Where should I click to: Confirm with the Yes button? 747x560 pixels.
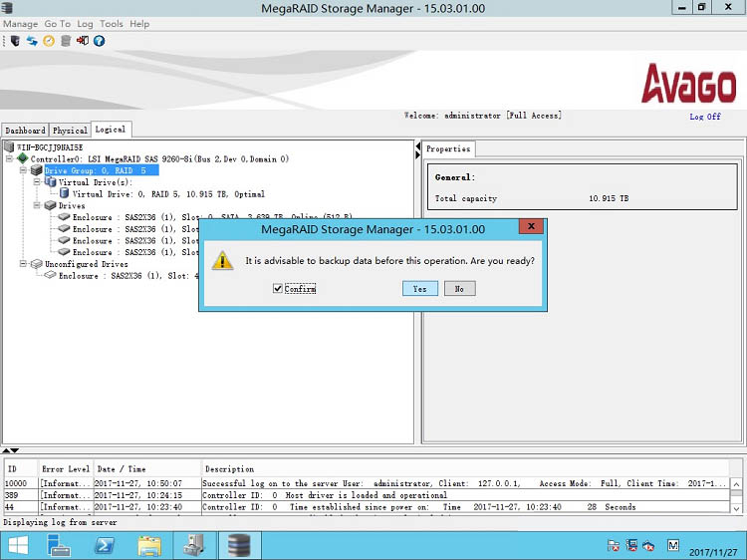click(419, 289)
